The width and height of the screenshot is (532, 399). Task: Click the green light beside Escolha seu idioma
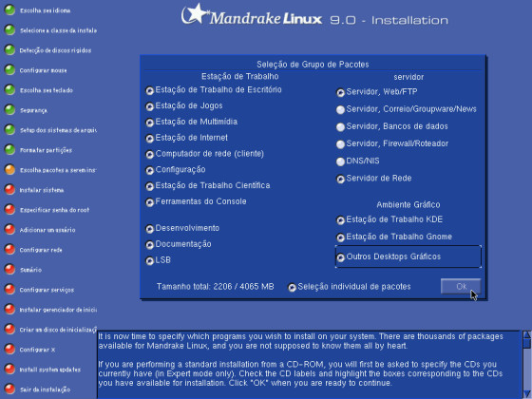(x=9, y=10)
